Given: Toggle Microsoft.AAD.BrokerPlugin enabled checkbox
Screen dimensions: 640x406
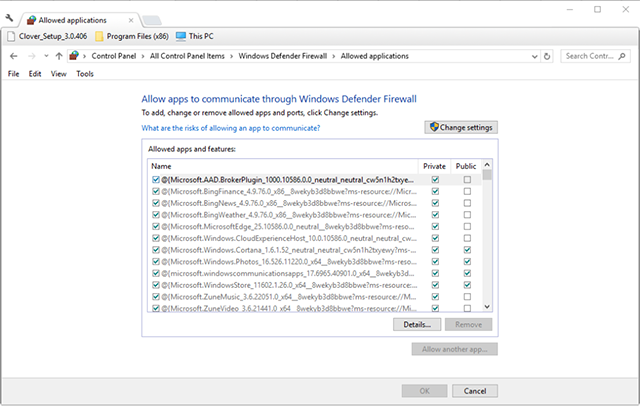Looking at the screenshot, I should [156, 180].
